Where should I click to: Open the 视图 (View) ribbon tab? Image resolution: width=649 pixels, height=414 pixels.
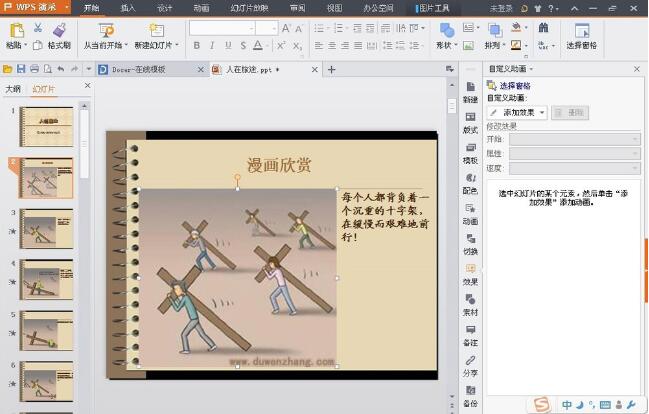pyautogui.click(x=334, y=8)
